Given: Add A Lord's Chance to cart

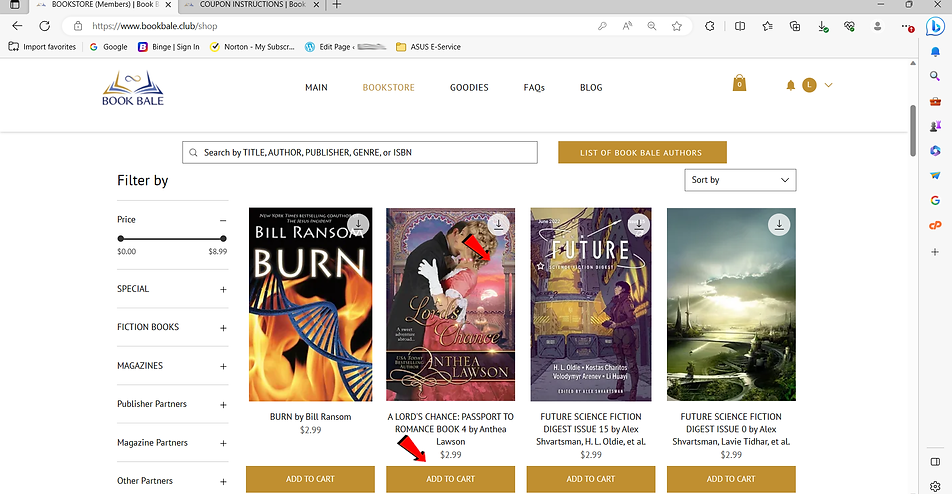Looking at the screenshot, I should coord(450,479).
